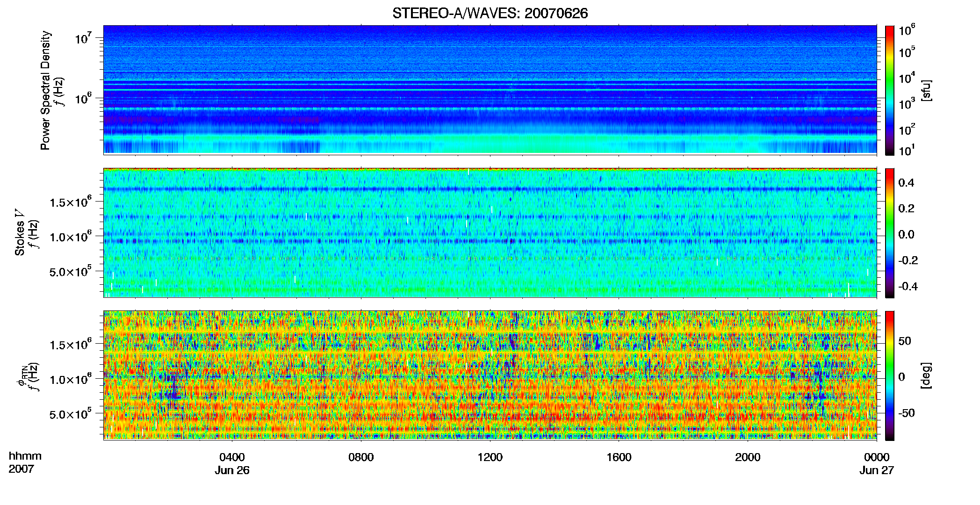Click the bottom direction-angle spectrogram panel
Viewport: 980px width, 505px height.
tap(490, 375)
